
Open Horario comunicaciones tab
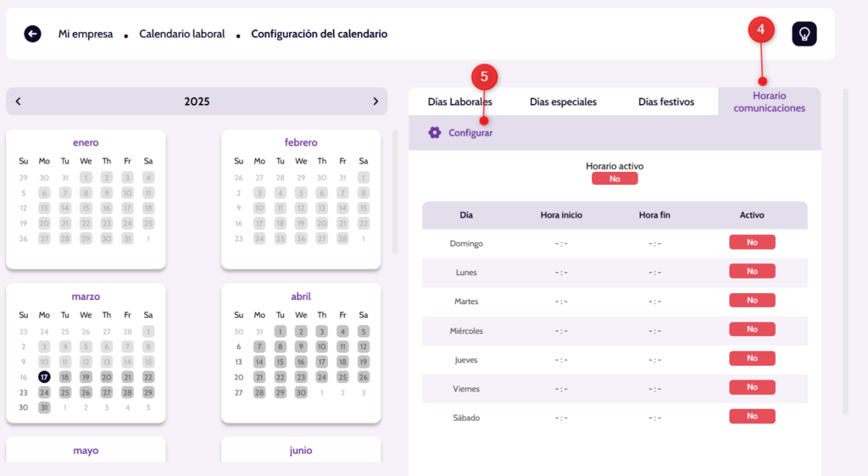(769, 102)
